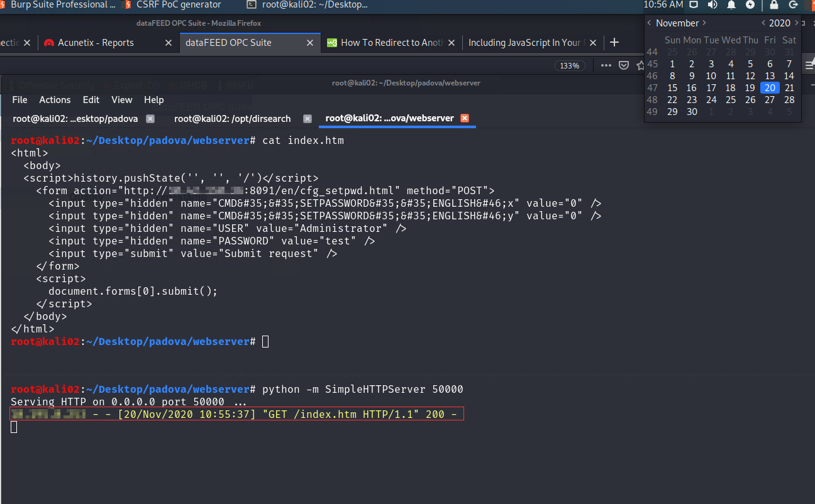Lock the screen with the padlock icon
815x504 pixels.
click(x=774, y=4)
